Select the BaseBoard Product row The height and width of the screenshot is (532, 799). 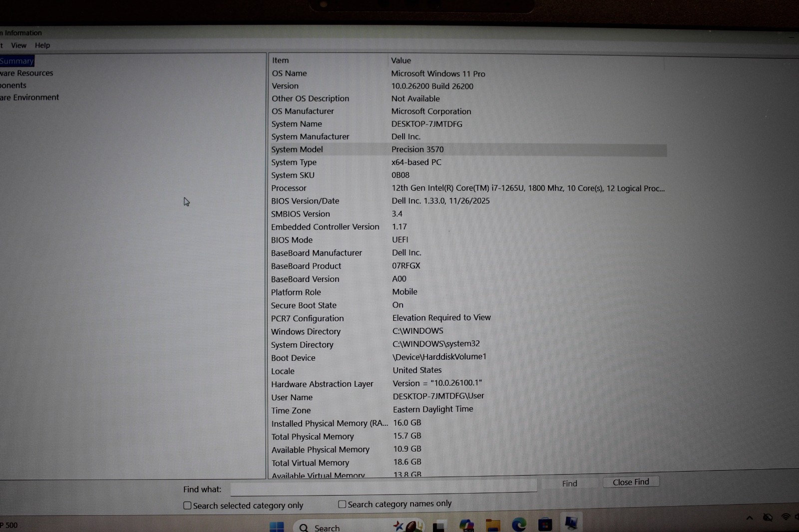[468, 266]
